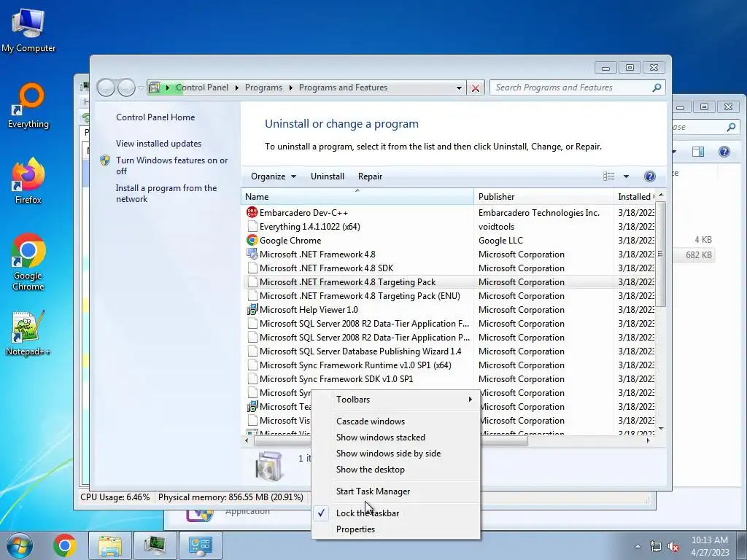This screenshot has width=747, height=560.
Task: Click the network tray icon
Action: coord(656,546)
